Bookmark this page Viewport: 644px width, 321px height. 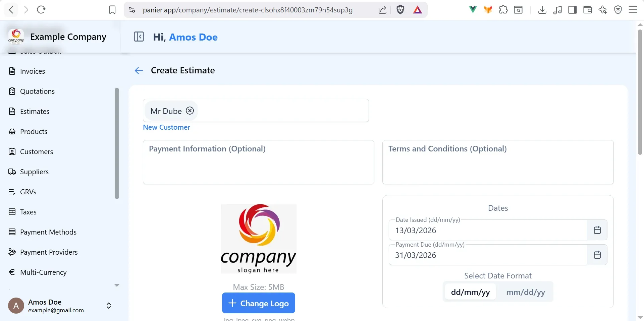point(112,10)
